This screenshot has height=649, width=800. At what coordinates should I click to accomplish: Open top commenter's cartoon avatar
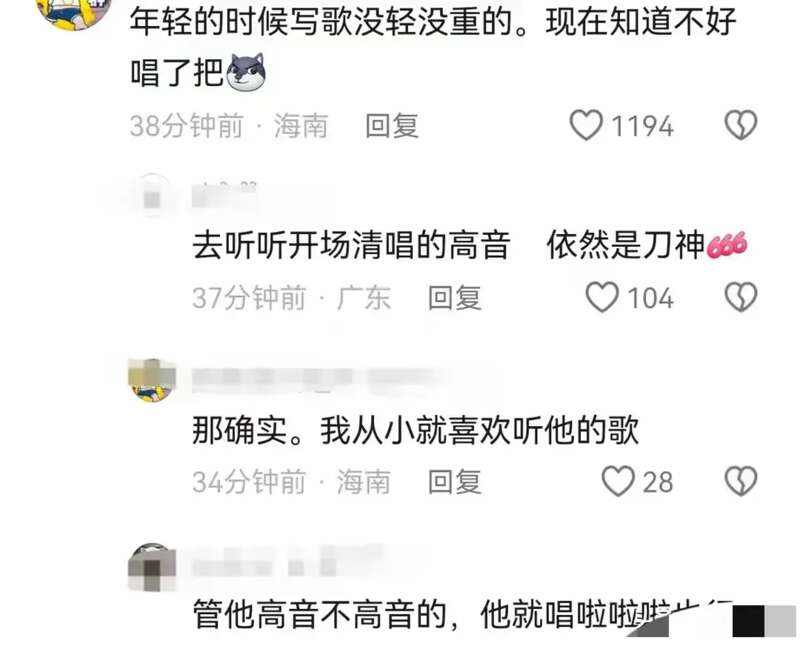tap(74, 11)
